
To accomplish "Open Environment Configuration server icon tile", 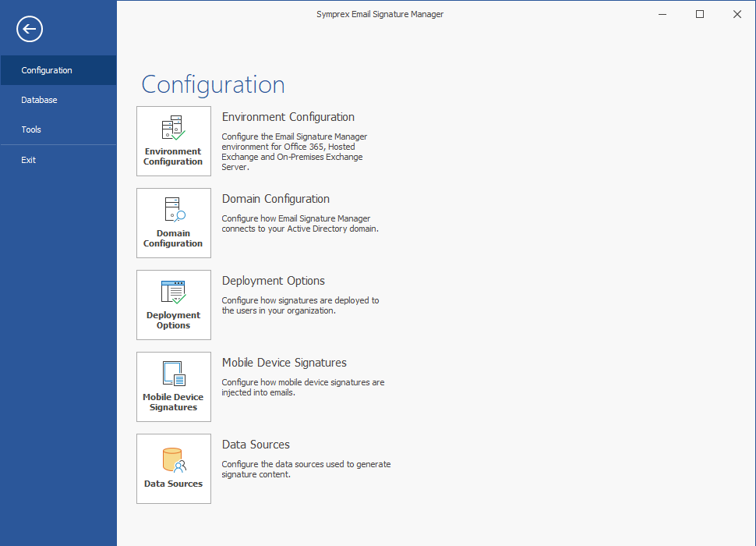I will coord(174,141).
